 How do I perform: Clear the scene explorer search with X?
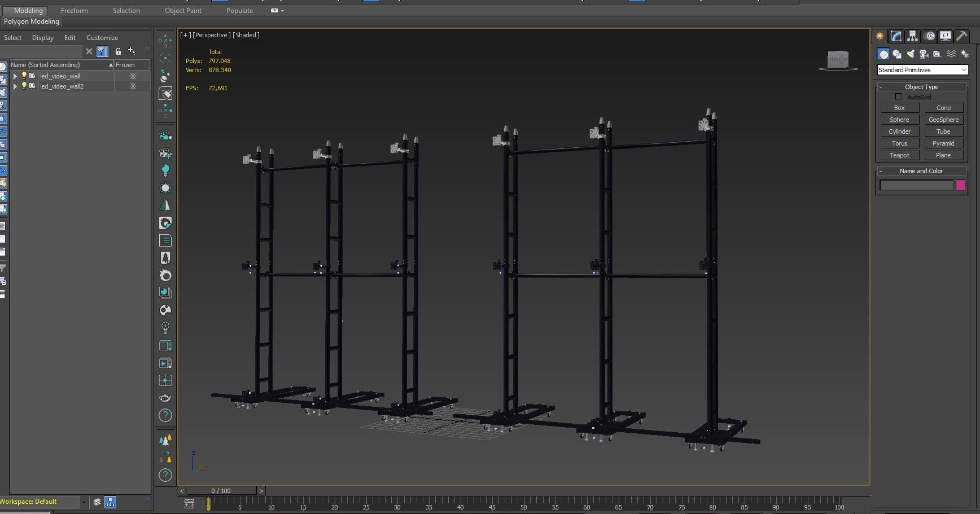89,51
